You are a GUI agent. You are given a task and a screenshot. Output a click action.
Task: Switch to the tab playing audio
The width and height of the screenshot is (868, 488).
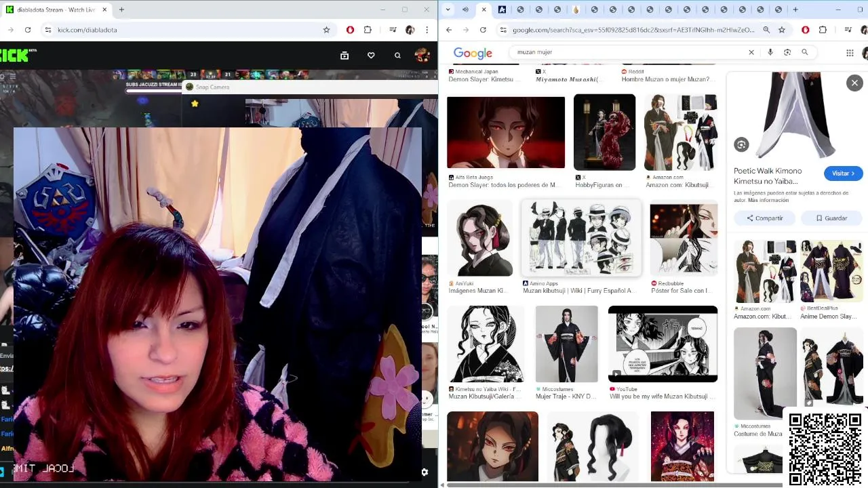(465, 9)
